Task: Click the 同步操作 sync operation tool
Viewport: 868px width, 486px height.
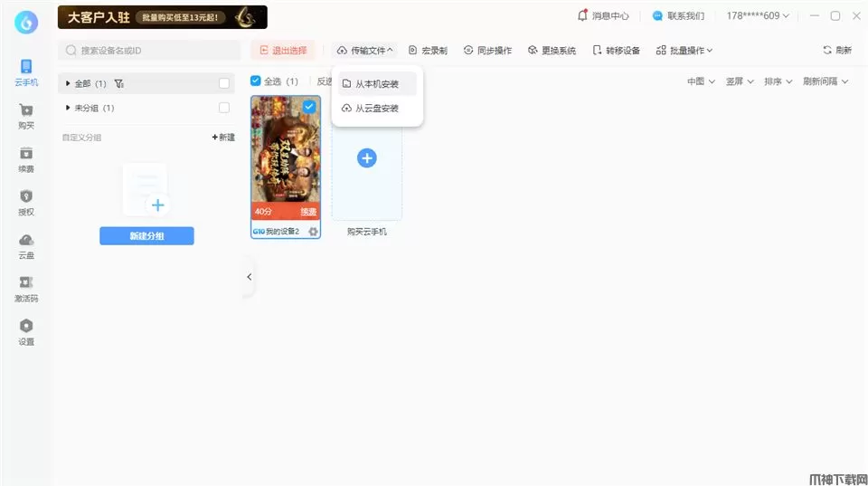Action: [487, 51]
